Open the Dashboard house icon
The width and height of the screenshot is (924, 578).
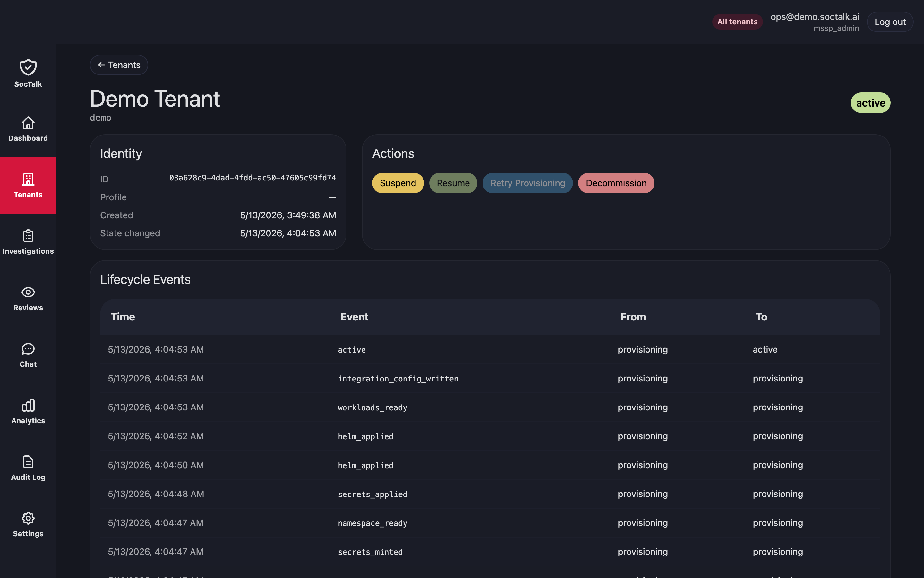(28, 123)
